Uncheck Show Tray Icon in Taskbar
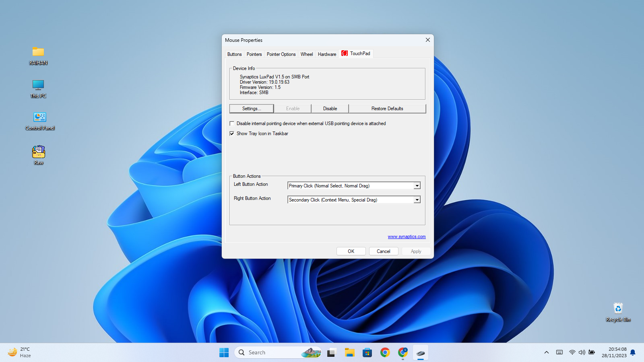The height and width of the screenshot is (362, 644). (x=232, y=134)
